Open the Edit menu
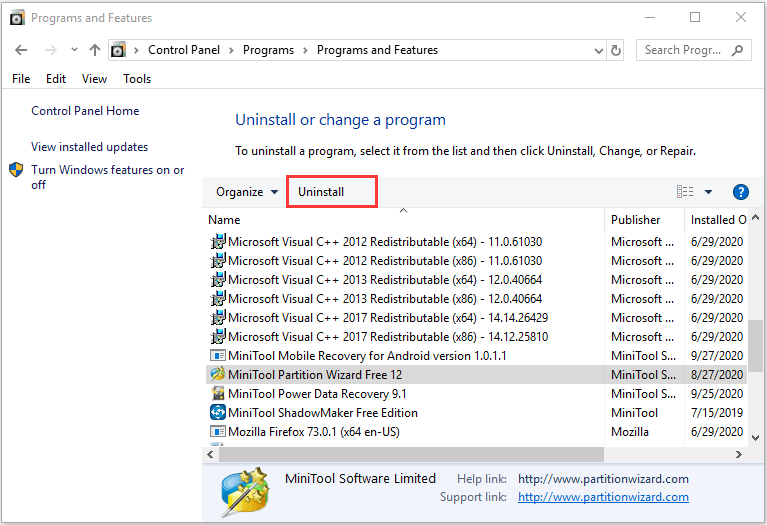767x525 pixels. (56, 79)
